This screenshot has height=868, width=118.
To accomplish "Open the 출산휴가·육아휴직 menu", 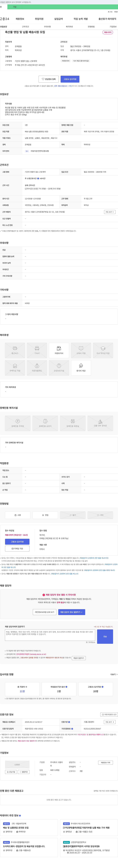I will [108, 19].
